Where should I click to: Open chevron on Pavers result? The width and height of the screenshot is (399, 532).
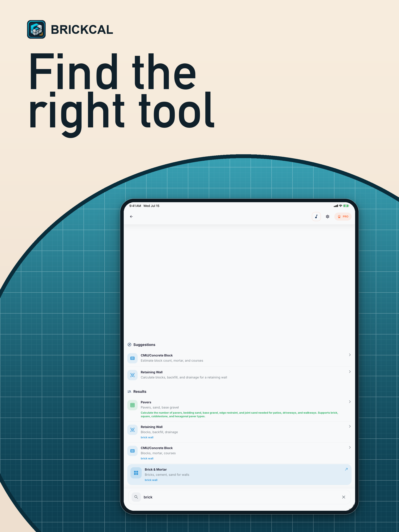tap(350, 402)
